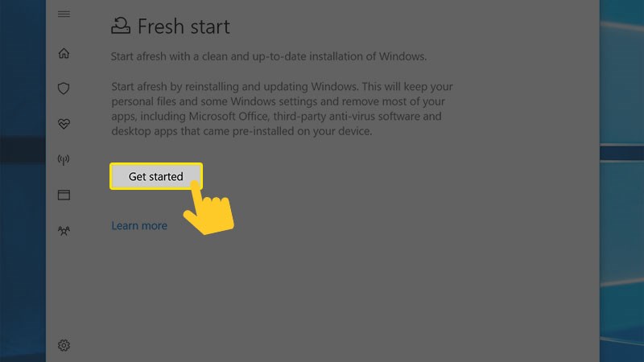Open the Settings gear icon

point(64,345)
